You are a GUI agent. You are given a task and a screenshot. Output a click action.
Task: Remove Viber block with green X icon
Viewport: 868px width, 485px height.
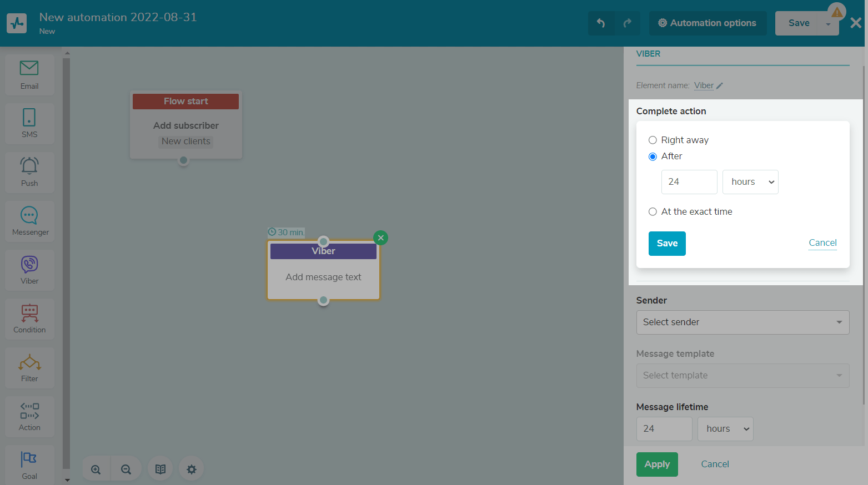pos(380,238)
